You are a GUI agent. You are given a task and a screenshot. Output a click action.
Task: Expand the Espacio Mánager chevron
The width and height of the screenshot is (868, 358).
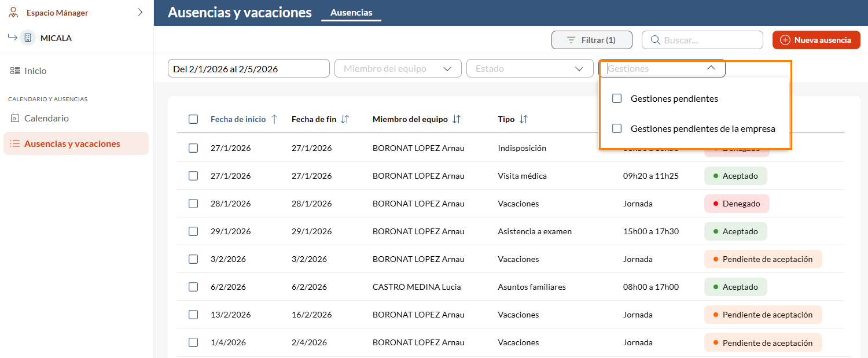140,12
